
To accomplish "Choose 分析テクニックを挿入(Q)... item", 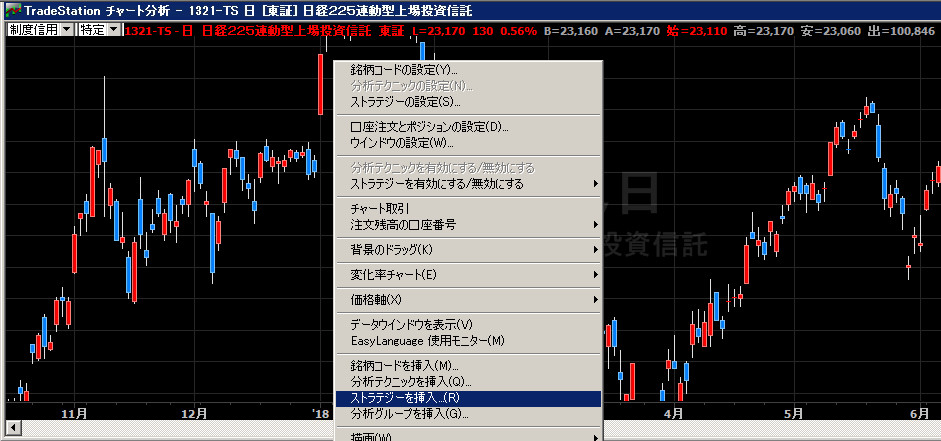I will (468, 382).
